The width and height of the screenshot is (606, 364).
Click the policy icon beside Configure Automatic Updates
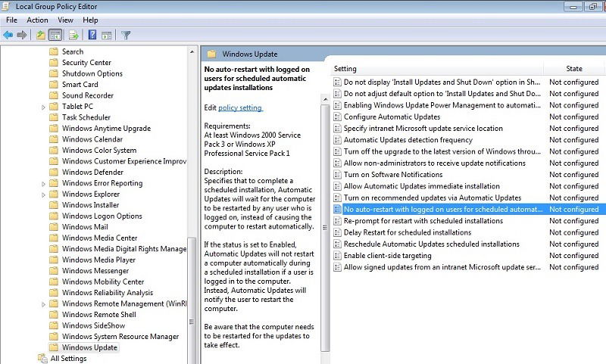point(337,117)
